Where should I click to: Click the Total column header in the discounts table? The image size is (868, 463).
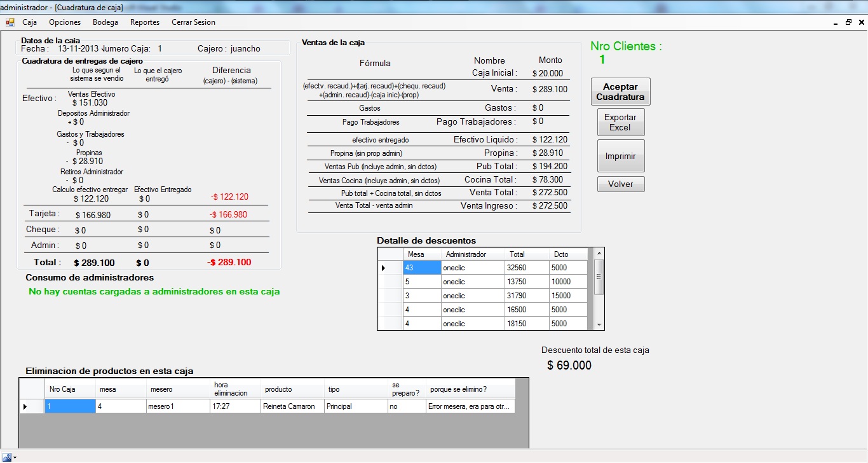coord(527,254)
